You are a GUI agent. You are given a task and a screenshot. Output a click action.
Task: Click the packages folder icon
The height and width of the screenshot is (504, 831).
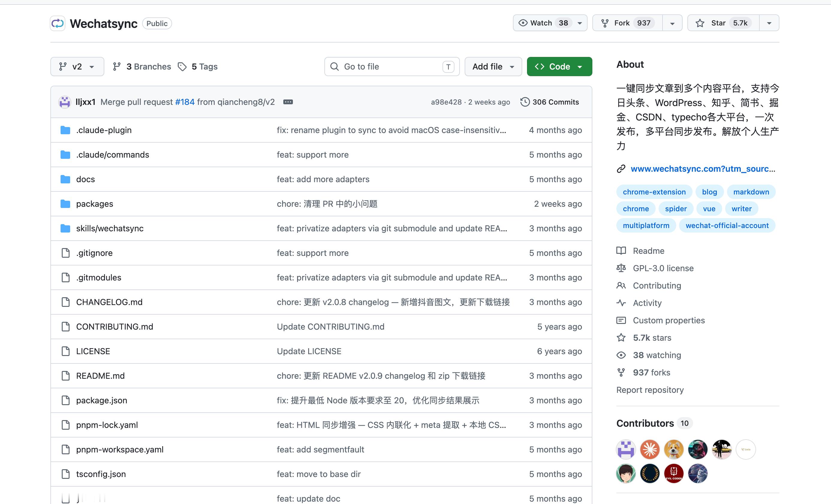click(65, 204)
